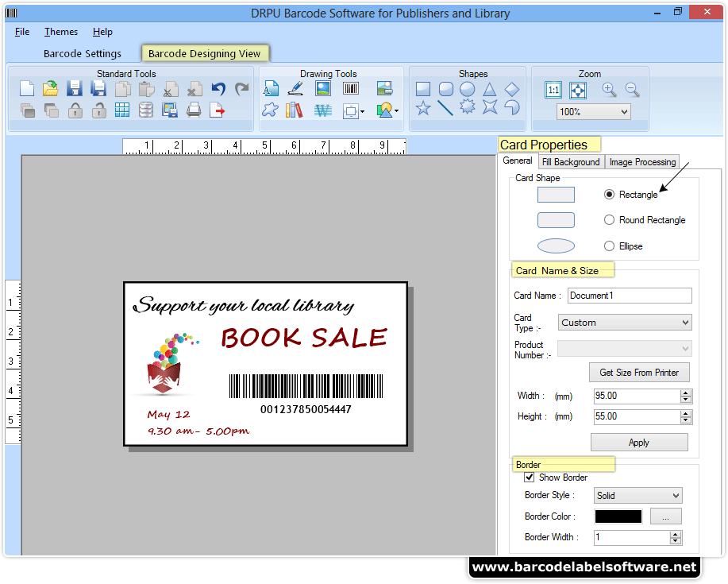Draw a diamond shape
This screenshot has width=728, height=584.
click(512, 89)
